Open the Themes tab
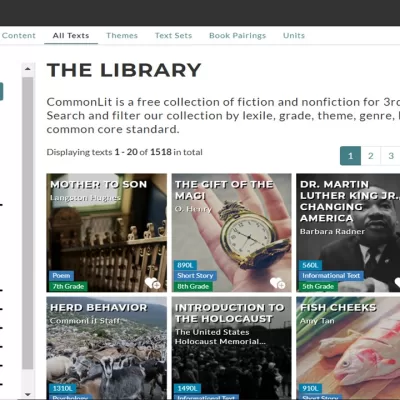Viewport: 400px width, 400px height. pos(122,36)
